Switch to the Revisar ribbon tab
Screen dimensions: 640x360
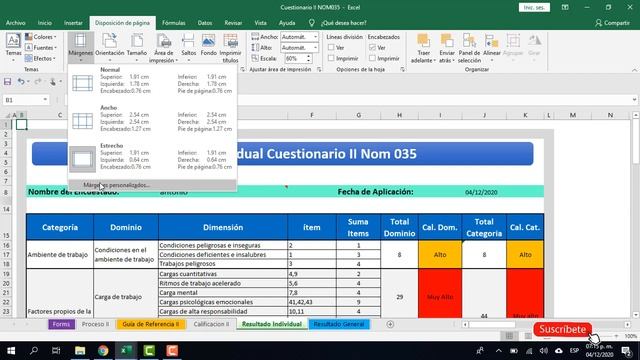coord(233,23)
